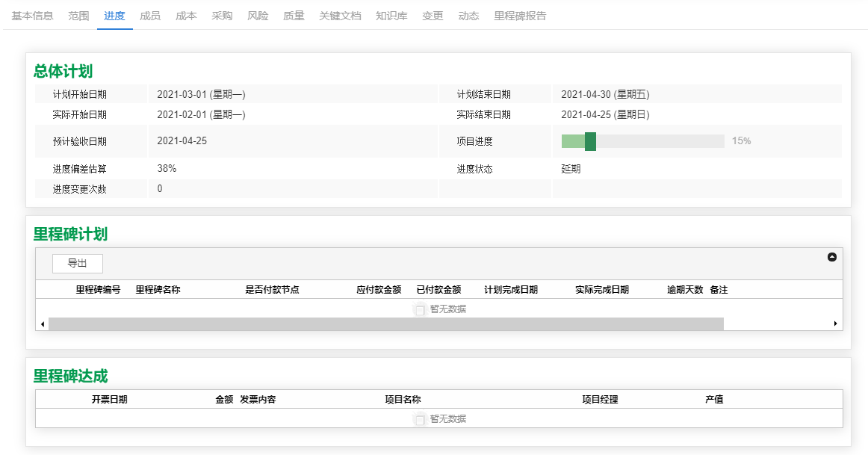Click the left scroll arrow in milestone table
Screen dimensions: 868x455
pyautogui.click(x=42, y=324)
